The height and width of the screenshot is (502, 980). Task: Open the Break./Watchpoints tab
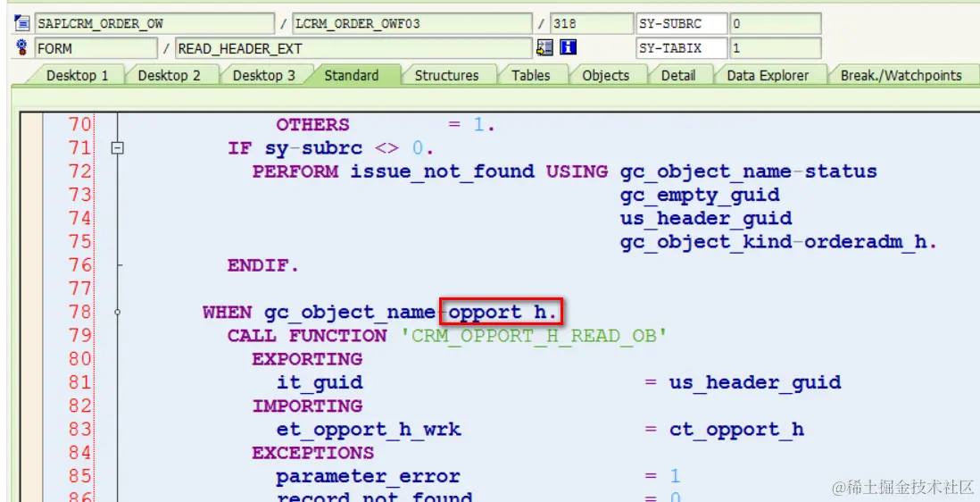(901, 76)
